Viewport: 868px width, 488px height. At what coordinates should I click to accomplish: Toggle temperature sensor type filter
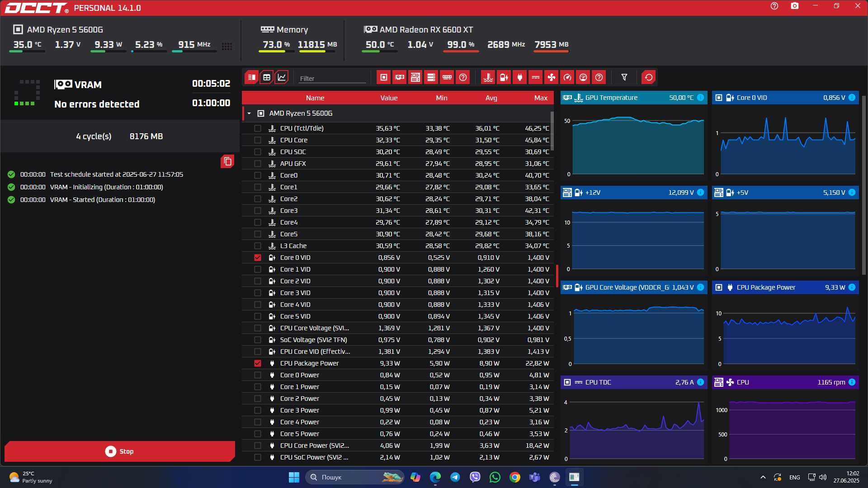[488, 77]
